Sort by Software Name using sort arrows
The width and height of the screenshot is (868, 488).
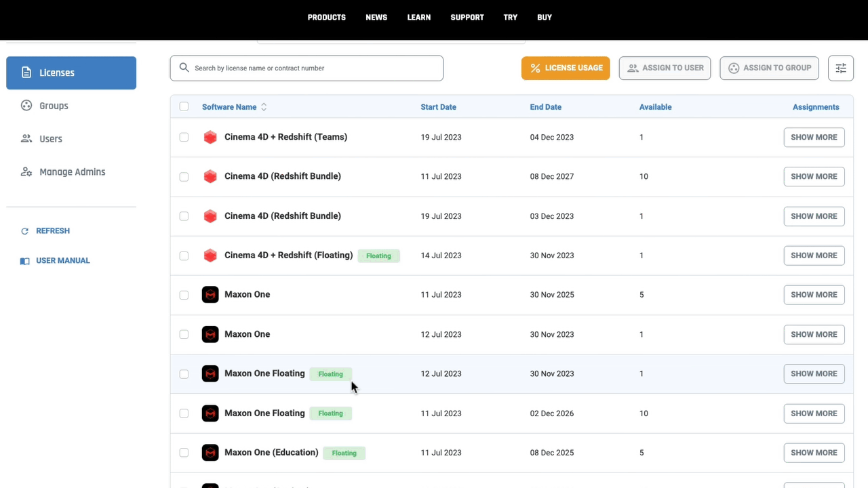[x=264, y=107]
